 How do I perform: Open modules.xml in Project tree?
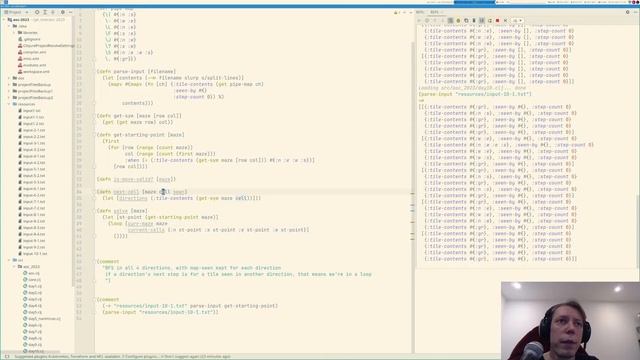point(32,65)
